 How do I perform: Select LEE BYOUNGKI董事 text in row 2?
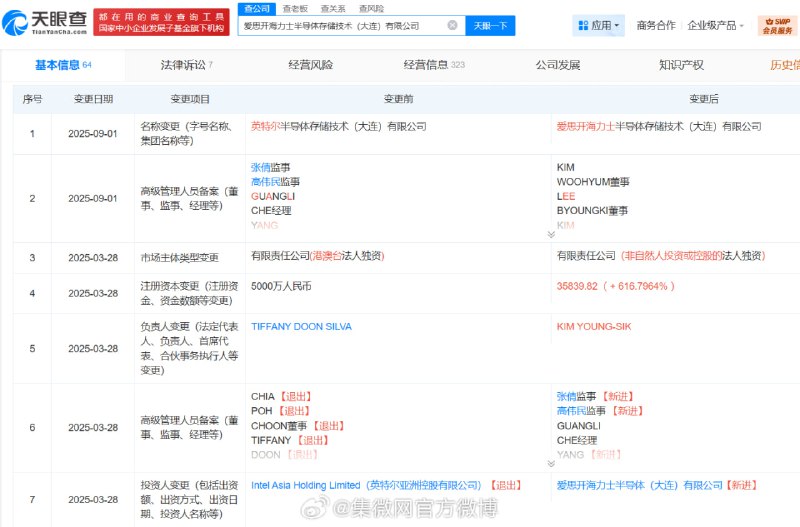pyautogui.click(x=592, y=204)
